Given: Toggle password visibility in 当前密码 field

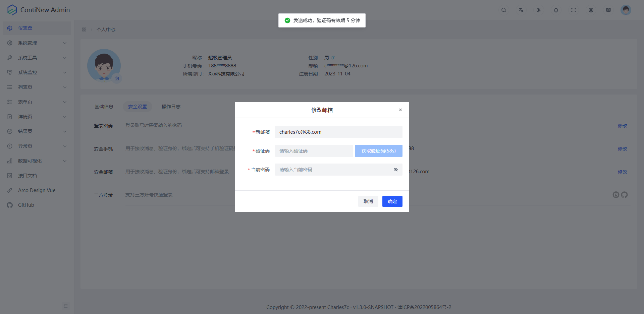Looking at the screenshot, I should [x=396, y=170].
